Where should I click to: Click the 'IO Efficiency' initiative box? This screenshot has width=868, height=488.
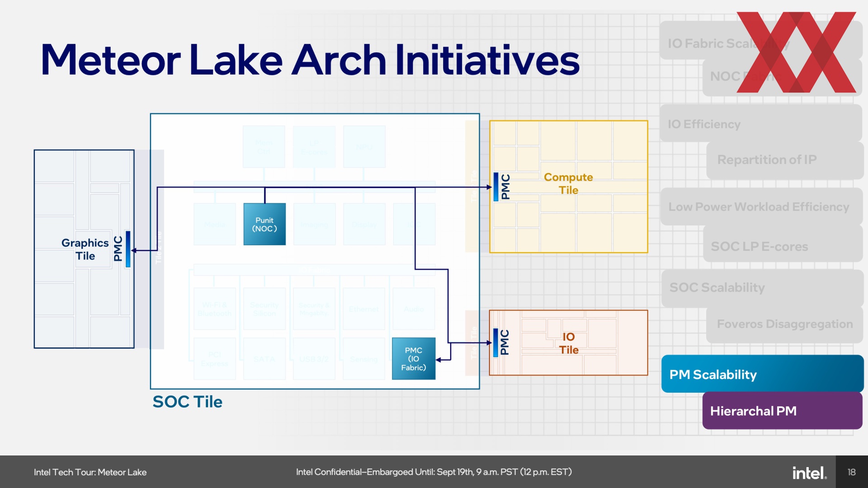coord(761,123)
